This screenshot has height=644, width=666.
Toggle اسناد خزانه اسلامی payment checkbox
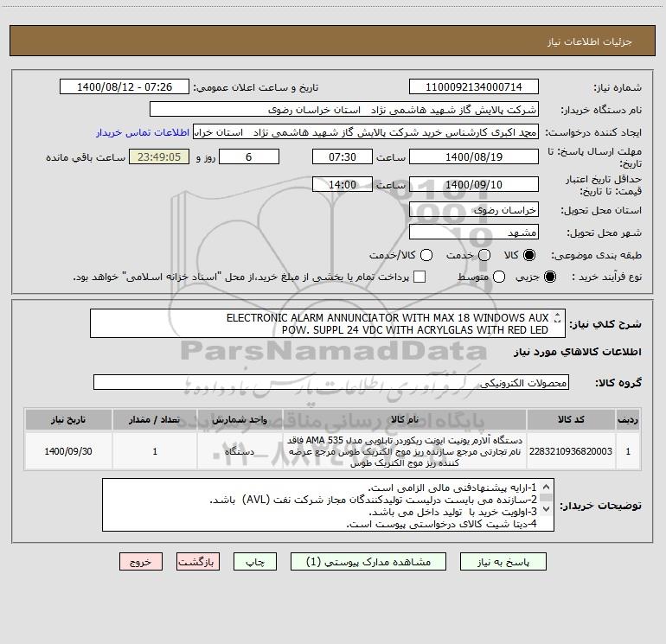tap(419, 277)
